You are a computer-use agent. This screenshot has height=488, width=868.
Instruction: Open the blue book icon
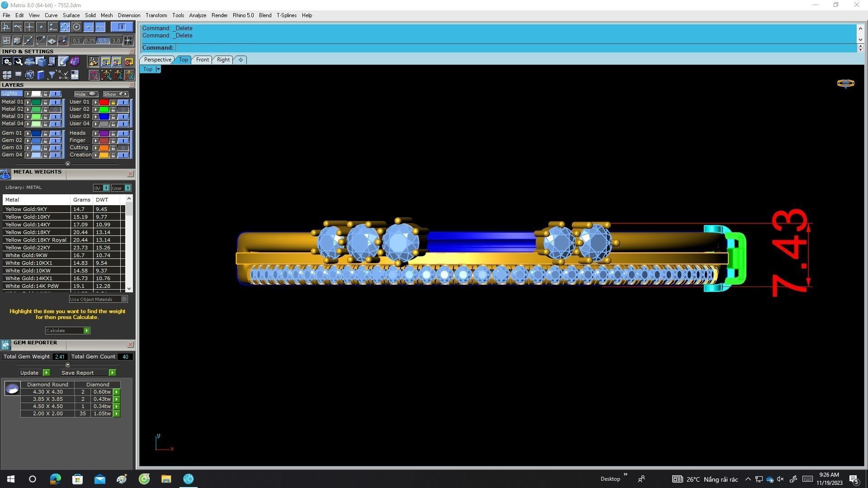coord(41,75)
